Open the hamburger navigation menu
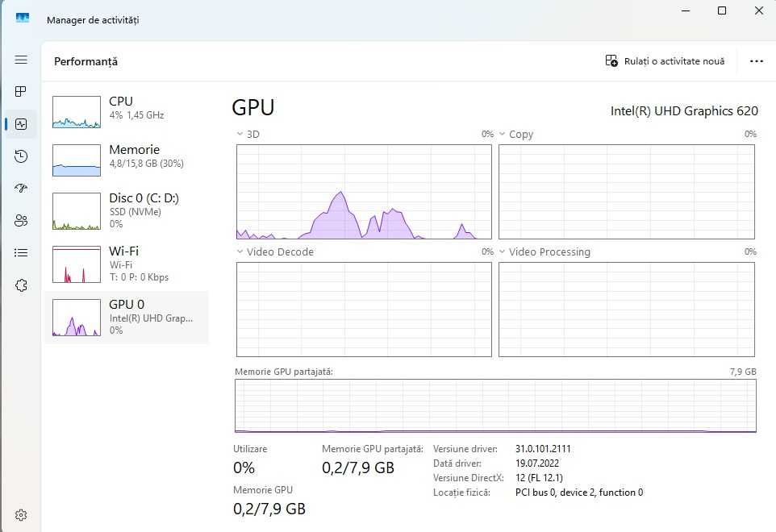Image resolution: width=776 pixels, height=532 pixels. pos(21,60)
